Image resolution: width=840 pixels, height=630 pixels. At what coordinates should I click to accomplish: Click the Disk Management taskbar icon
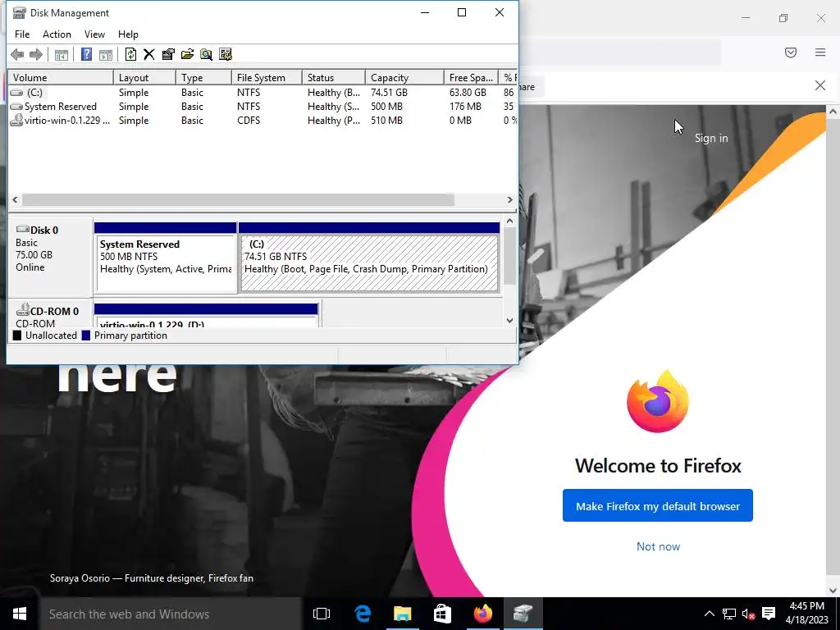pos(523,614)
